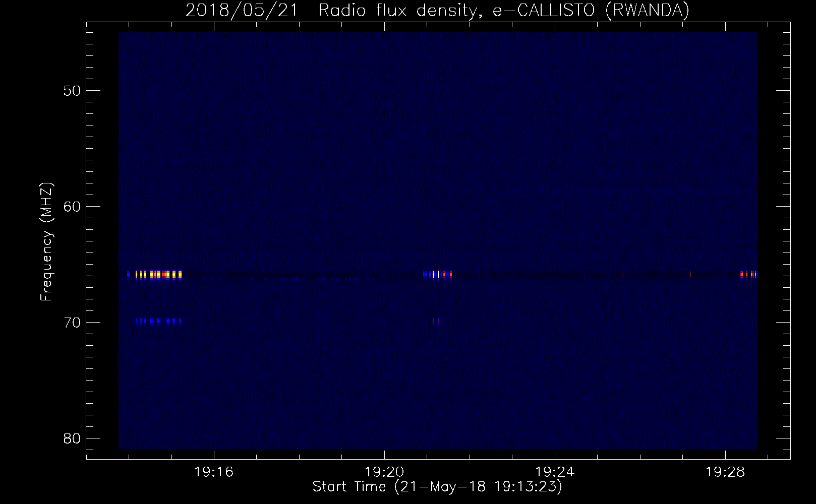The image size is (816, 504).
Task: Click the 60 frequency tick label
Action: click(x=71, y=207)
